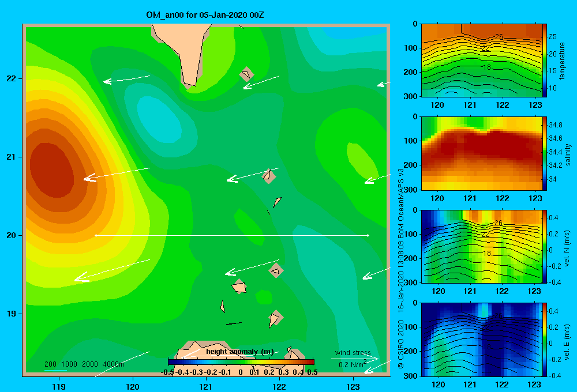Click longitude 120 under the temperature panel

437,105
